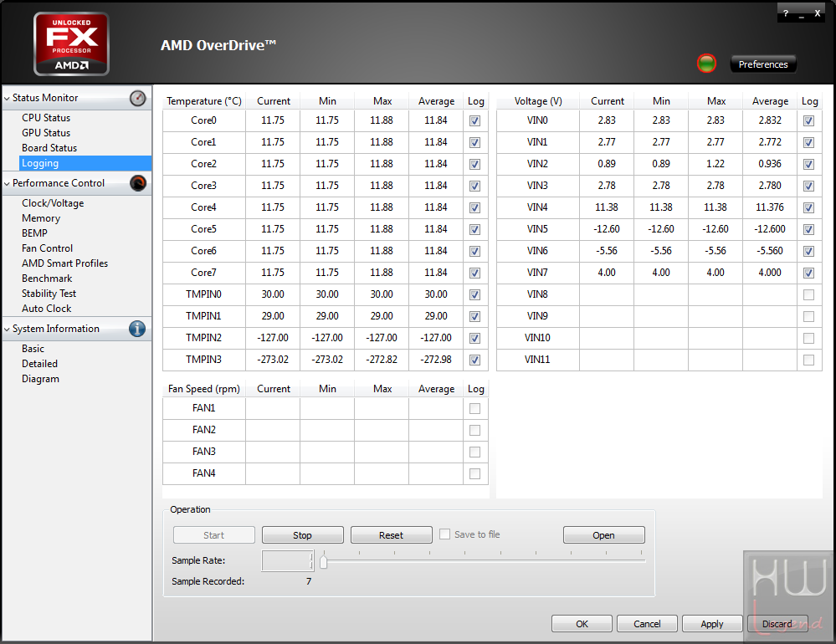The image size is (836, 644).
Task: Collapse the Performance Control section
Action: pyautogui.click(x=7, y=184)
